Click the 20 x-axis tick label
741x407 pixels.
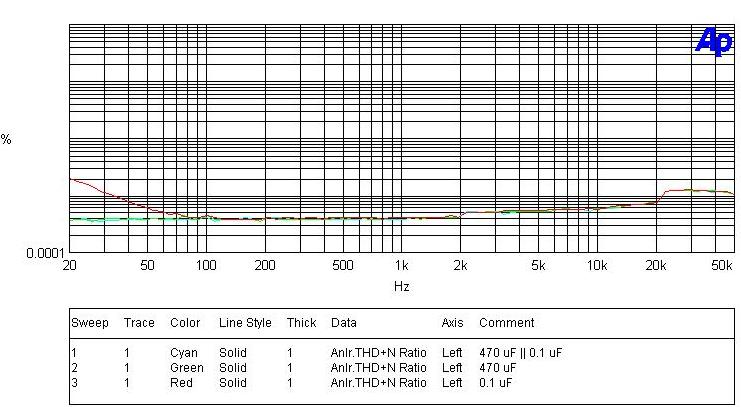pos(69,266)
